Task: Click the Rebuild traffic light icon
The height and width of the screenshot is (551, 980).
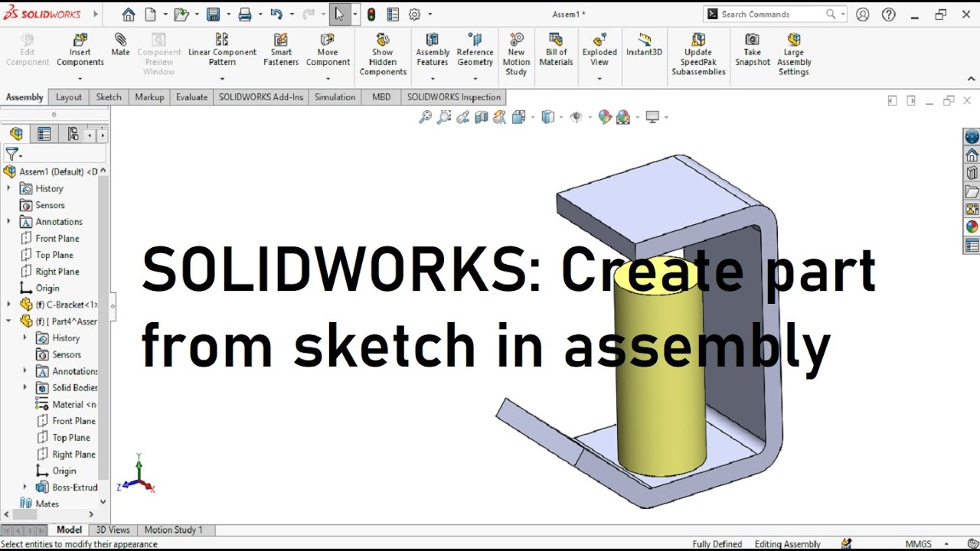Action: click(371, 15)
